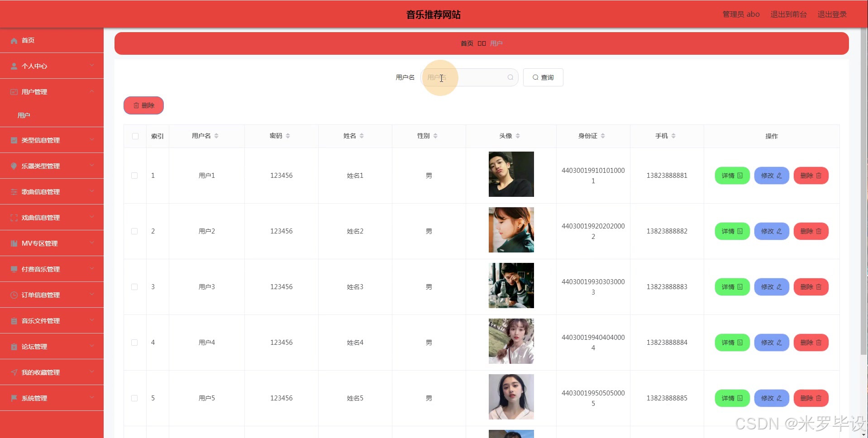This screenshot has height=438, width=868.
Task: Click the clock icon next to 订单信息管理
Action: point(14,295)
